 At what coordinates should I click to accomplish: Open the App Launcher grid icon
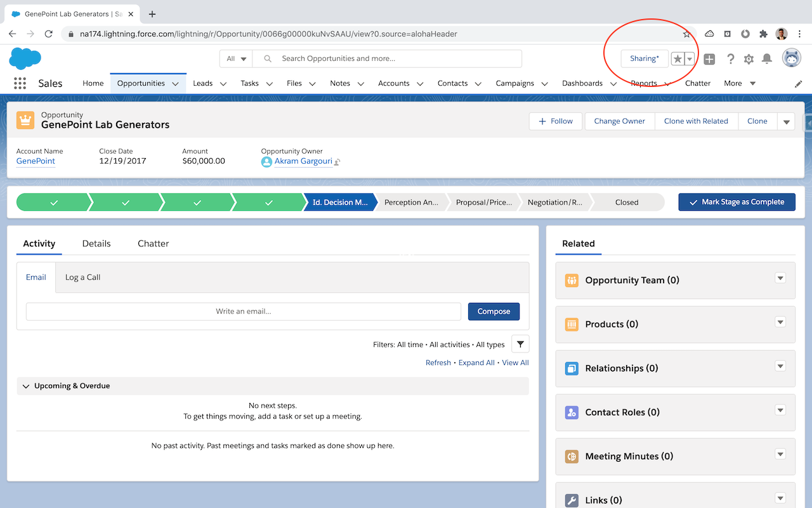20,83
